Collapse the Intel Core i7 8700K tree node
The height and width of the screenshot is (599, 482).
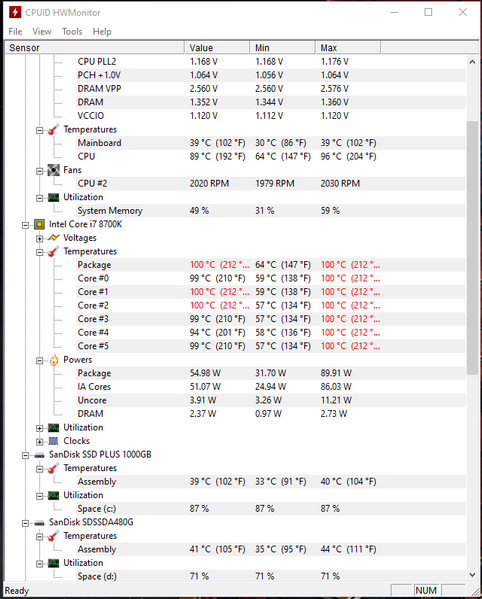(25, 225)
